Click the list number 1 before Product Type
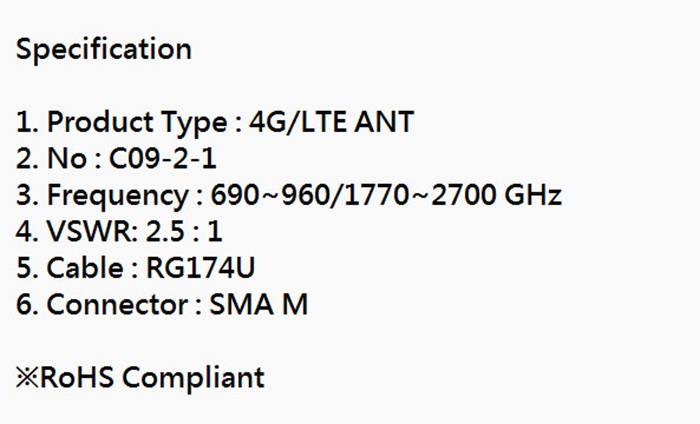The height and width of the screenshot is (424, 700). pyautogui.click(x=24, y=123)
